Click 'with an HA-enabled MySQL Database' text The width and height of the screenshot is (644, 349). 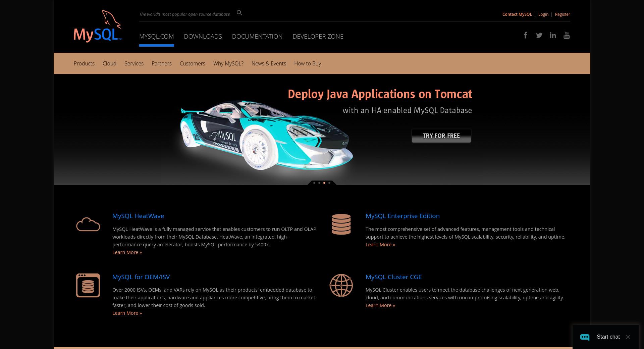407,110
